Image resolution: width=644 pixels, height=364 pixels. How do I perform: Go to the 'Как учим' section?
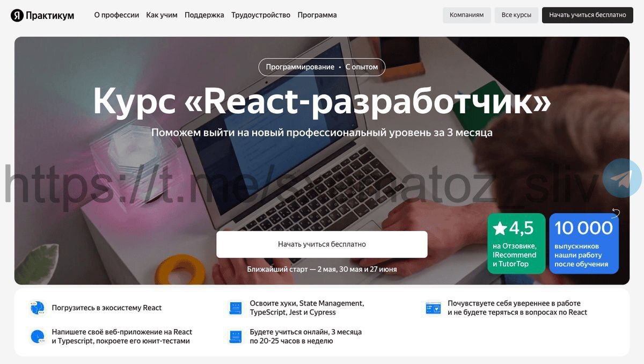click(x=162, y=15)
